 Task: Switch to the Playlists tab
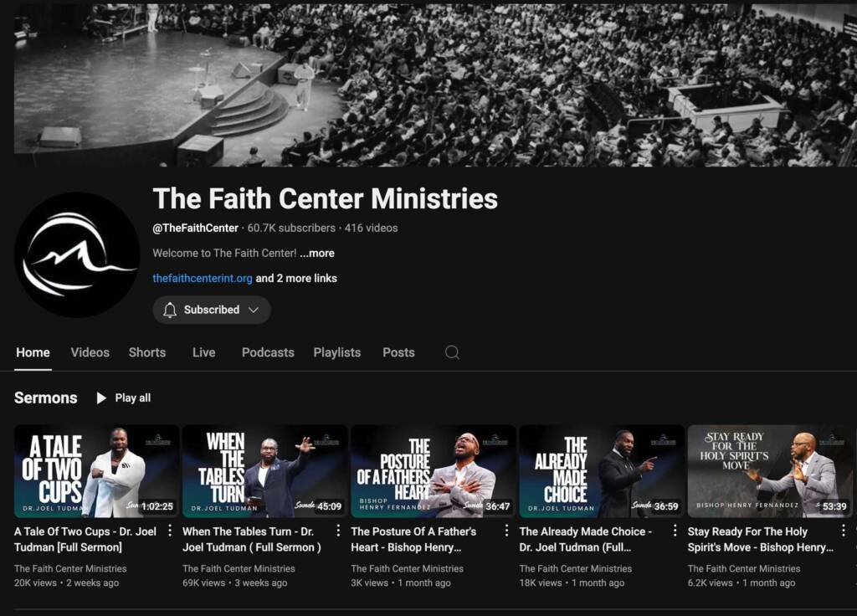[337, 352]
